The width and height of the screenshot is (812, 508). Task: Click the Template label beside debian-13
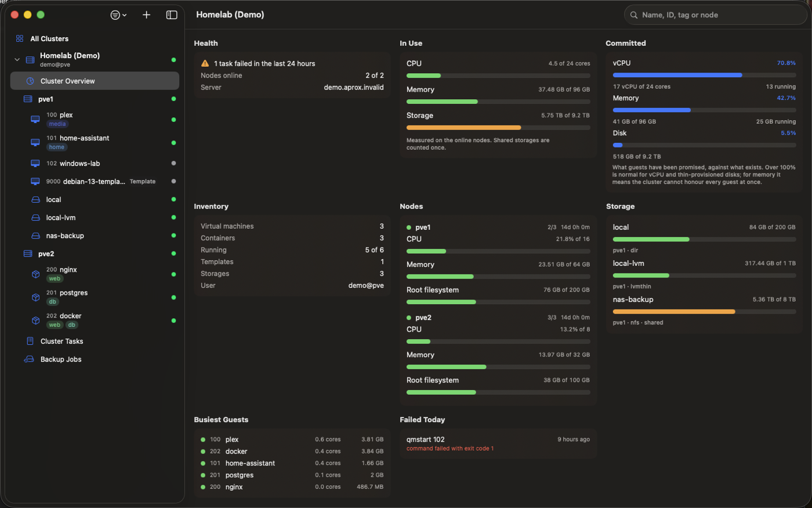coord(143,182)
